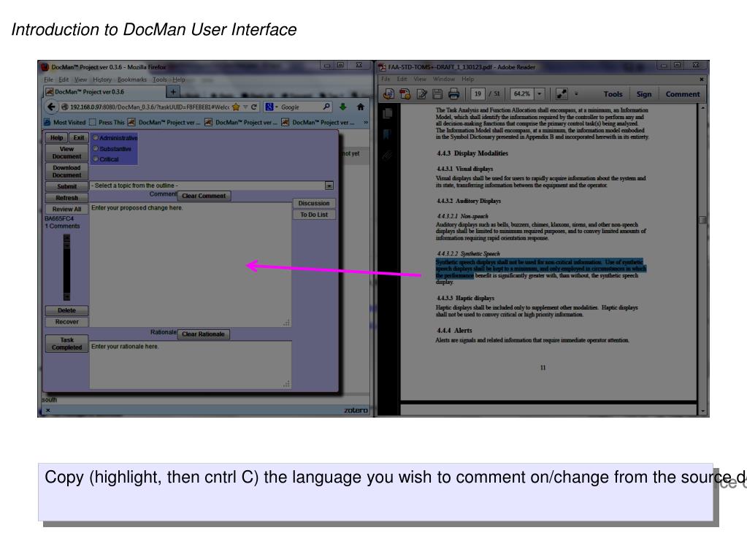
Task: Go to Firefox home page icon
Action: tap(361, 107)
